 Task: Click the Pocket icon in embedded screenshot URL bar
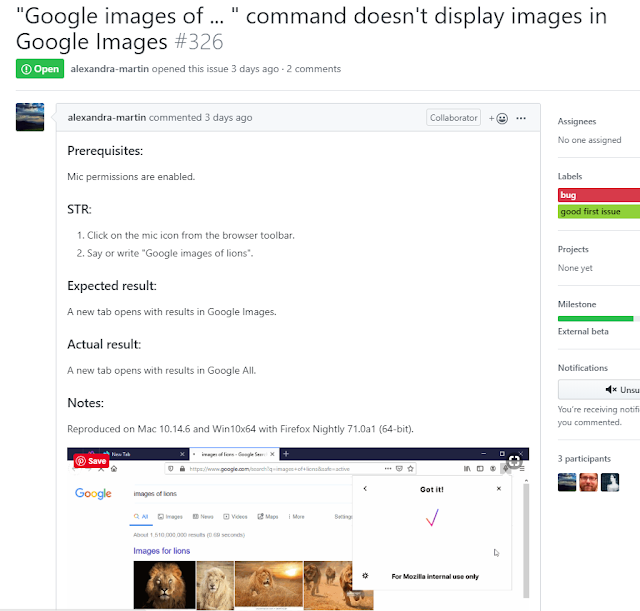pyautogui.click(x=399, y=469)
